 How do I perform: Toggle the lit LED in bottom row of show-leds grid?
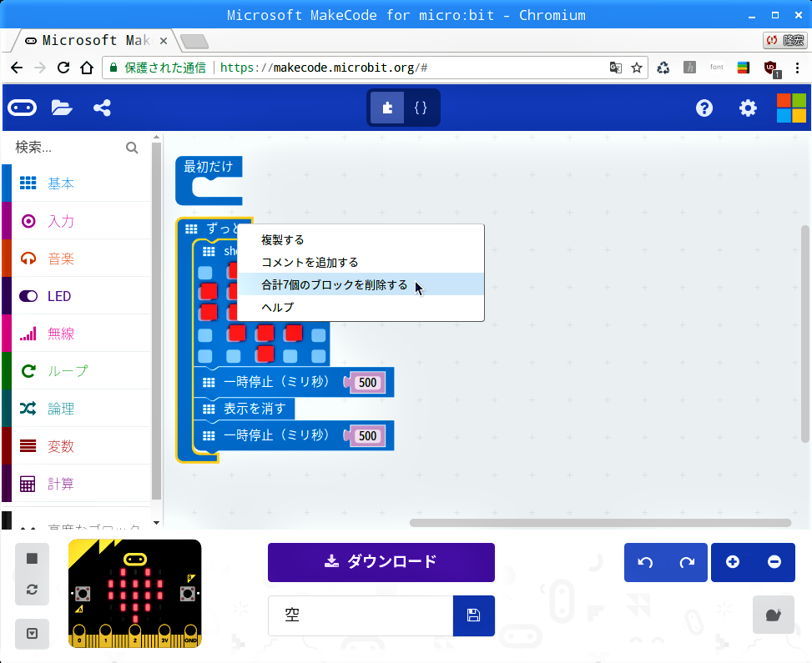pyautogui.click(x=265, y=354)
